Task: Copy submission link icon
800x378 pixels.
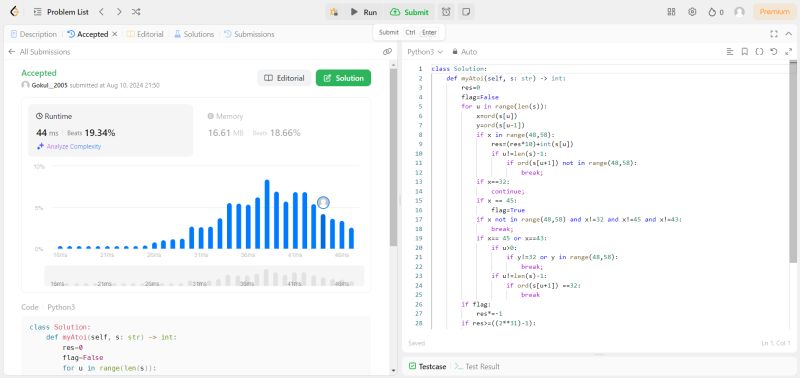Action: click(387, 52)
